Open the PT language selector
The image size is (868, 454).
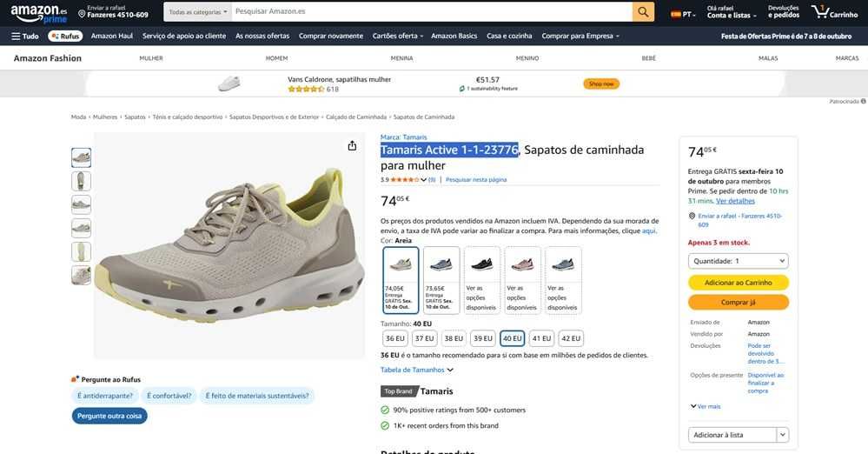click(x=683, y=15)
